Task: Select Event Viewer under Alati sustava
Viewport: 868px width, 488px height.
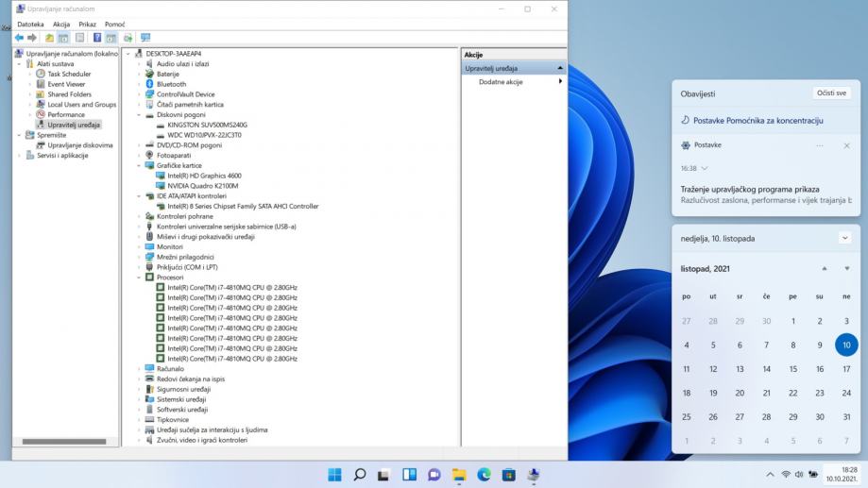Action: point(66,84)
